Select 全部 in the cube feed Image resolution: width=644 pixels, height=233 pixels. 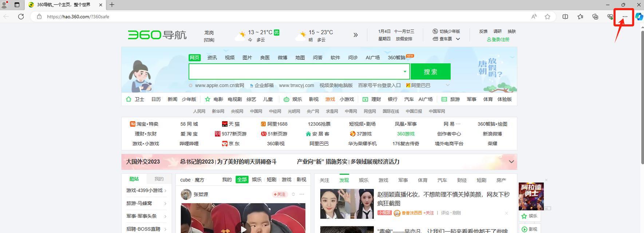(242, 179)
